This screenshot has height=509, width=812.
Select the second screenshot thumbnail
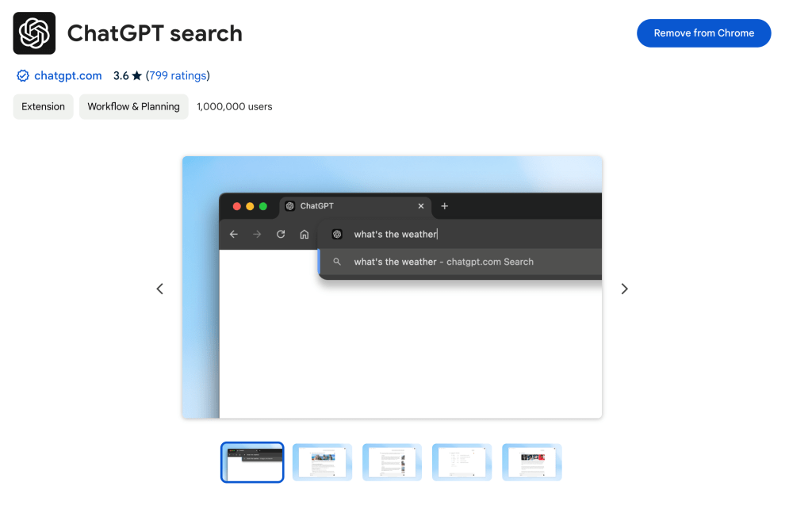322,462
